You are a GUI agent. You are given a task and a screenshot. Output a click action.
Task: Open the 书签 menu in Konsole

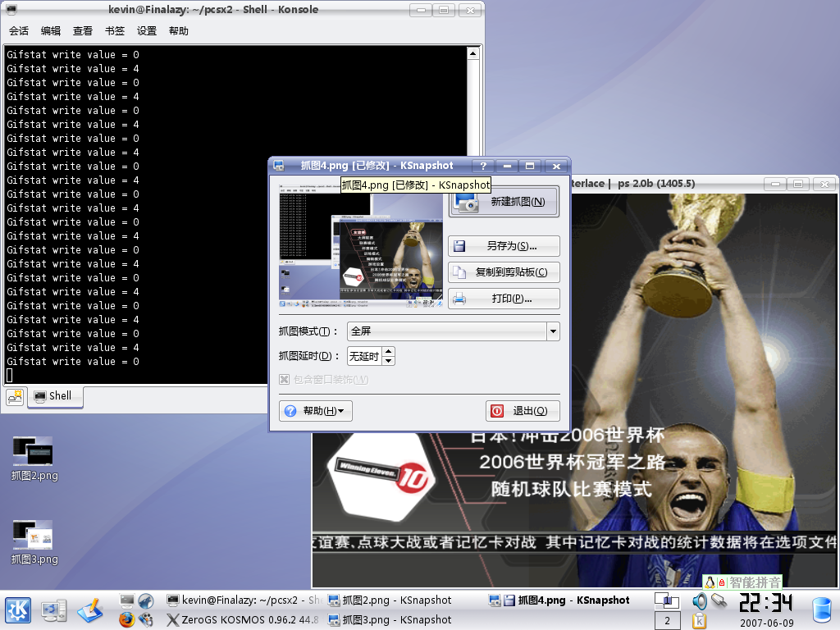(x=115, y=31)
